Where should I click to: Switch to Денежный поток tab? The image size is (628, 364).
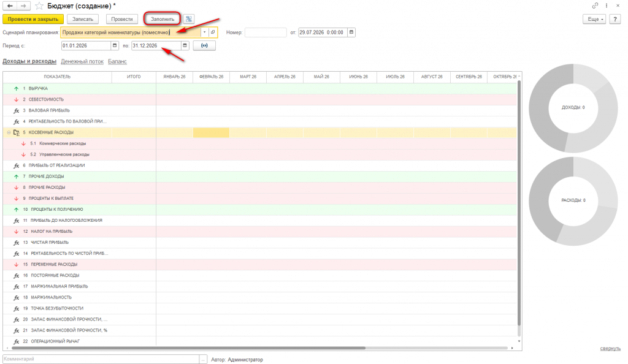[x=82, y=61]
